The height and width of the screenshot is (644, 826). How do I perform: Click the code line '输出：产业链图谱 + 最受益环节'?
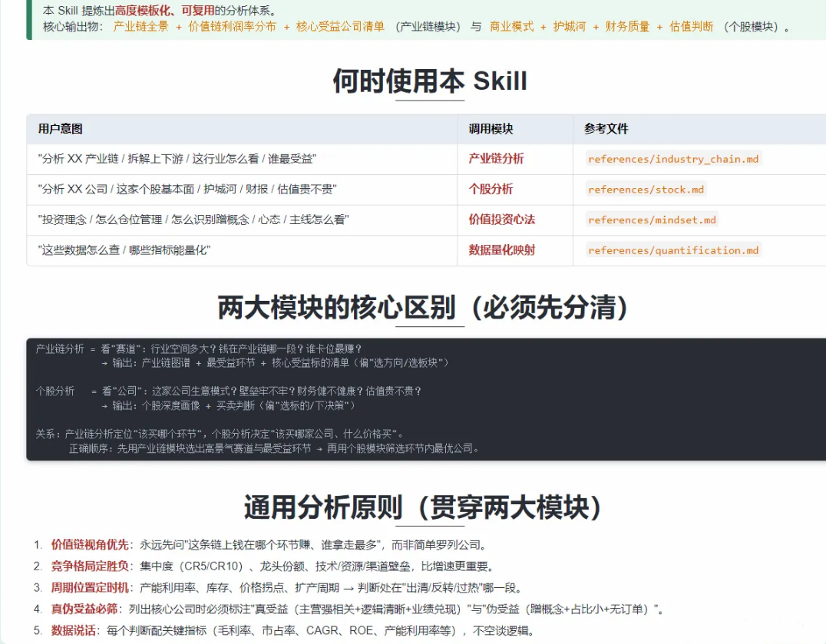point(275,363)
